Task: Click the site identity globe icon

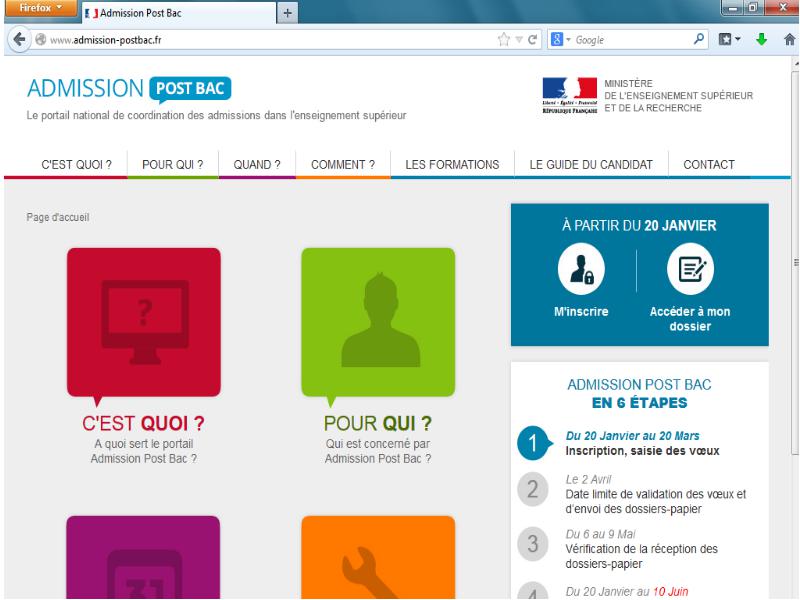Action: (x=41, y=39)
